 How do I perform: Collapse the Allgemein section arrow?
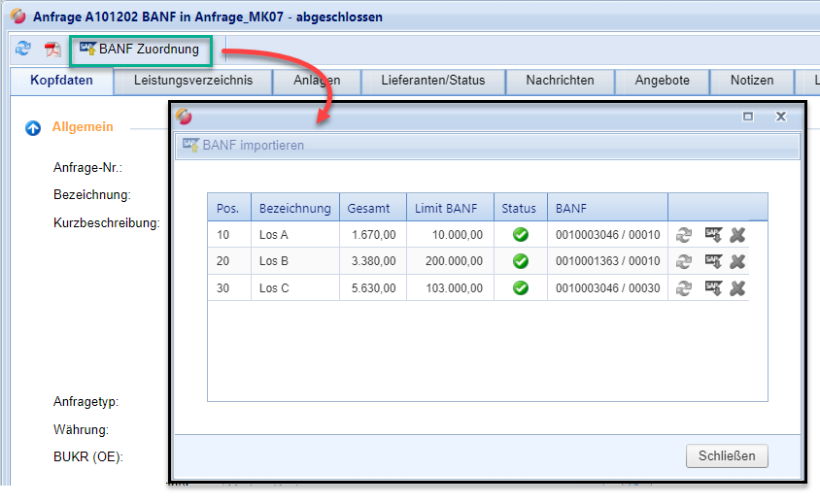33,127
